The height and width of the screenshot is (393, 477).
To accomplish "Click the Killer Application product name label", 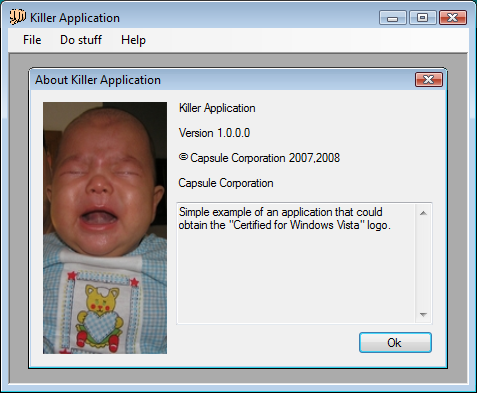I will click(x=217, y=108).
